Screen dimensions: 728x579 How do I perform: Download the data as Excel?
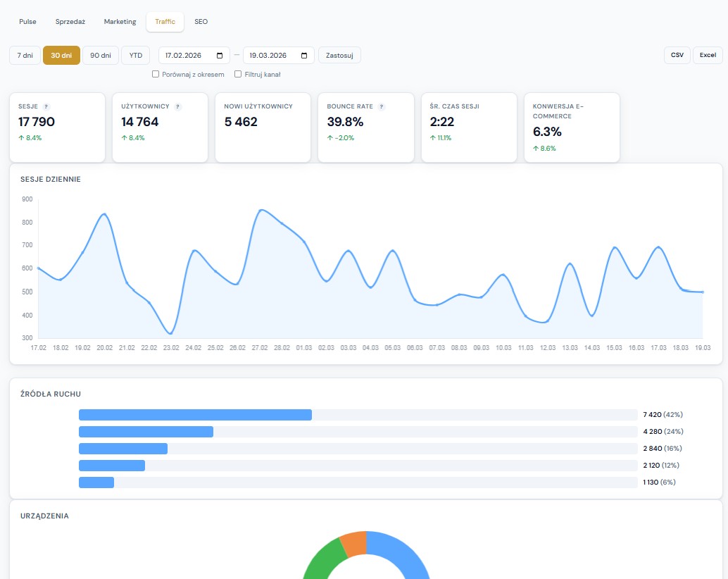(708, 55)
